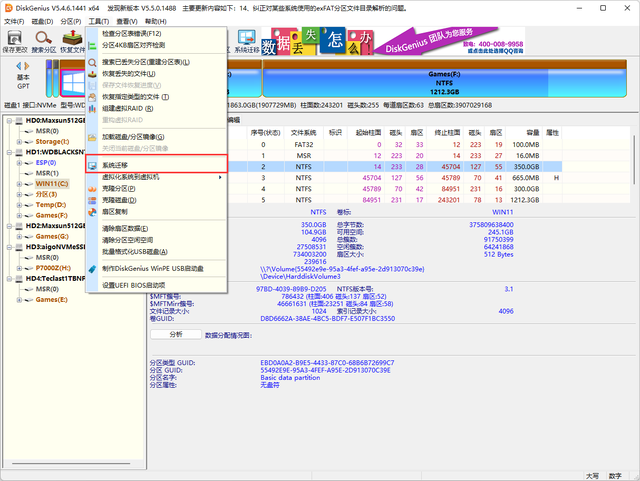Collapse the HD0:Maxsun512GB disk node

click(x=9, y=121)
